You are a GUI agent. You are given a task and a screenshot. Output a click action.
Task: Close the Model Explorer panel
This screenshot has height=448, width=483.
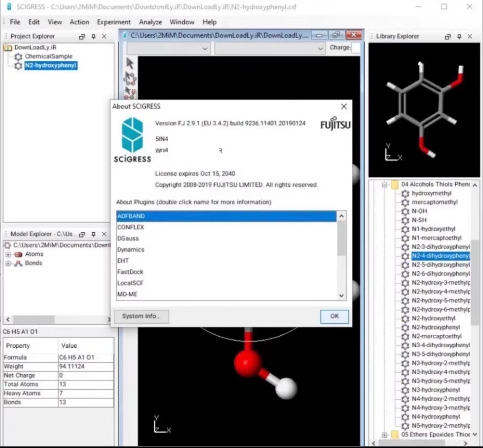104,235
